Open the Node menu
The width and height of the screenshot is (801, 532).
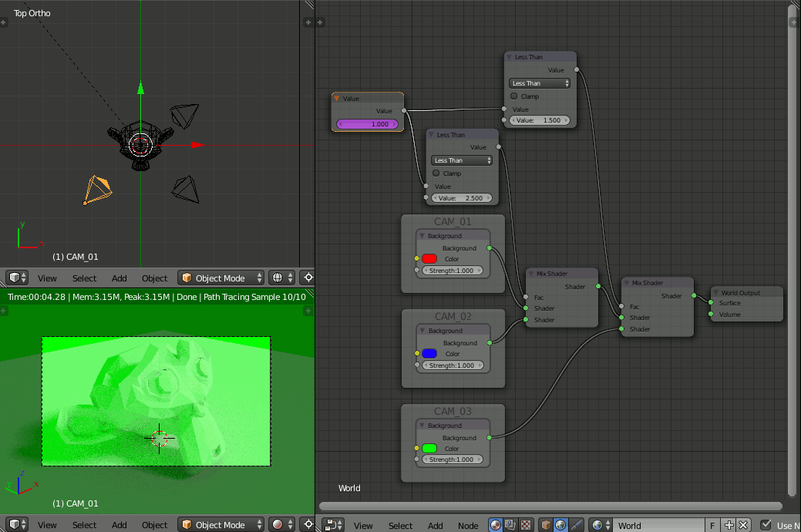click(x=468, y=525)
